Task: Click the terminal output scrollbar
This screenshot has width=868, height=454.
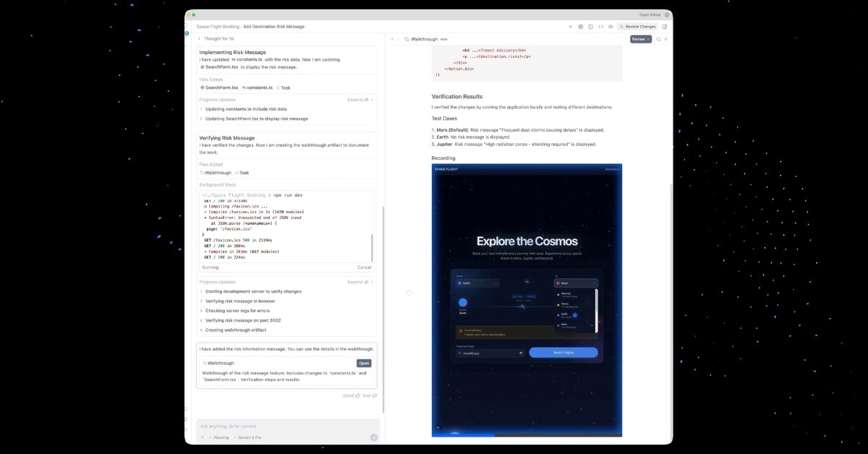Action: tap(373, 248)
